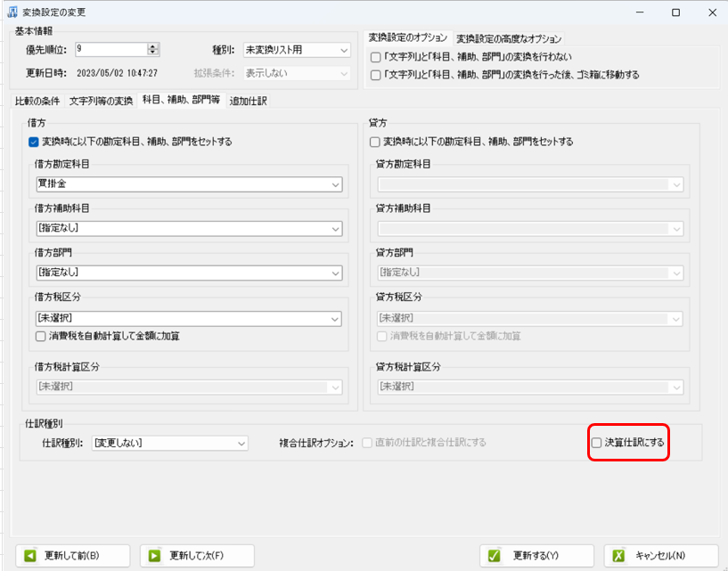Click the green back arrow icon on 更新して前
The image size is (728, 571).
pos(30,556)
